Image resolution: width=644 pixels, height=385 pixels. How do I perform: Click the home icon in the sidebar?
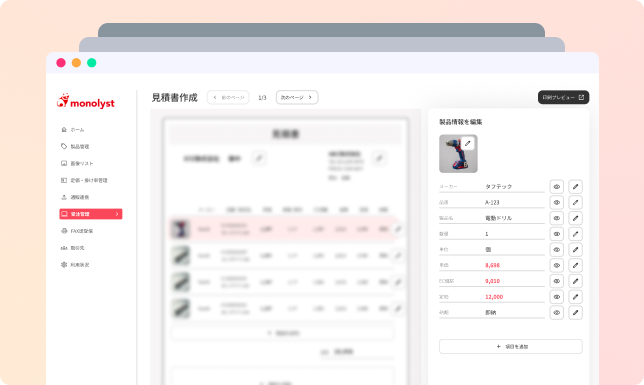pyautogui.click(x=64, y=129)
